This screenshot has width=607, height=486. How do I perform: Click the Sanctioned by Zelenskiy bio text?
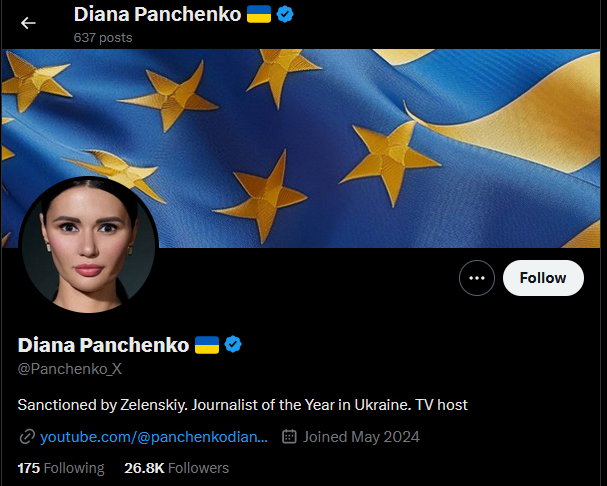[x=243, y=405]
